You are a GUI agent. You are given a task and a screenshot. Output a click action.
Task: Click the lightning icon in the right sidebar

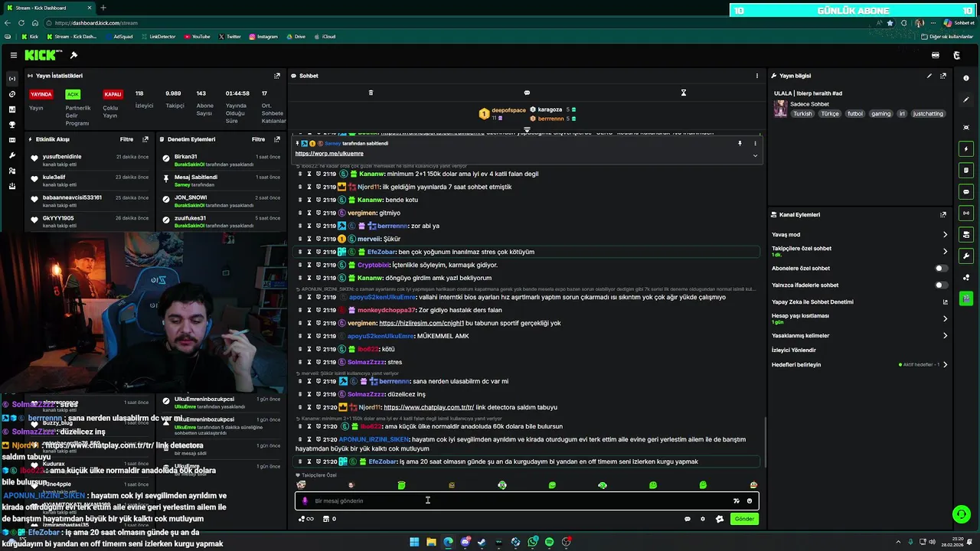point(966,148)
